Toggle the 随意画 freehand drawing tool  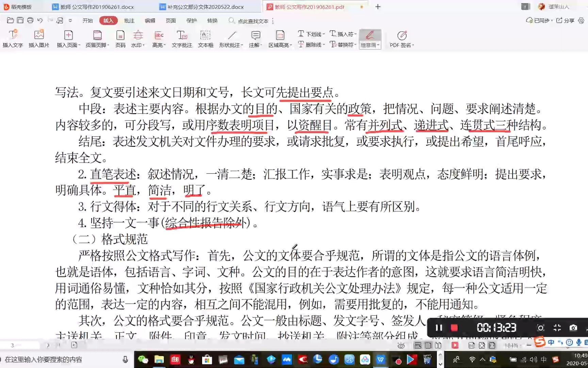click(370, 38)
